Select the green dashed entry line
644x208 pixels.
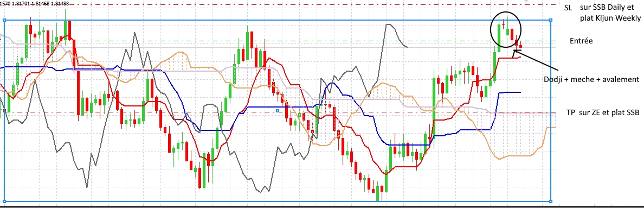click(x=278, y=41)
